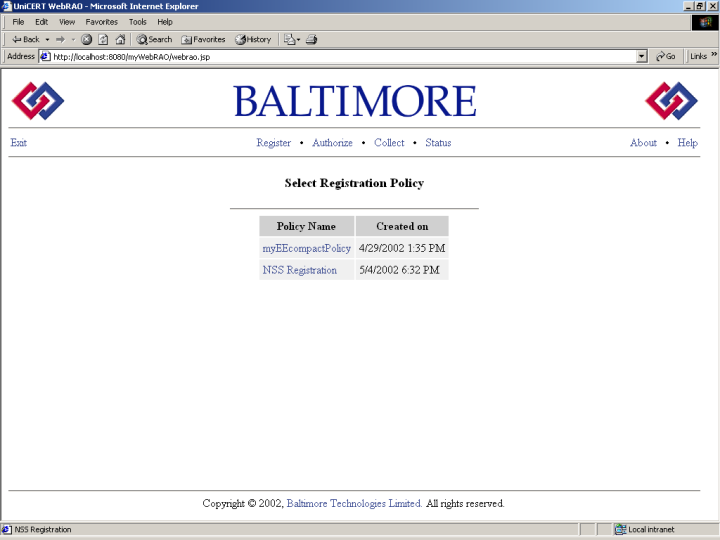Click the Policy Name column header
The height and width of the screenshot is (540, 720).
click(306, 226)
